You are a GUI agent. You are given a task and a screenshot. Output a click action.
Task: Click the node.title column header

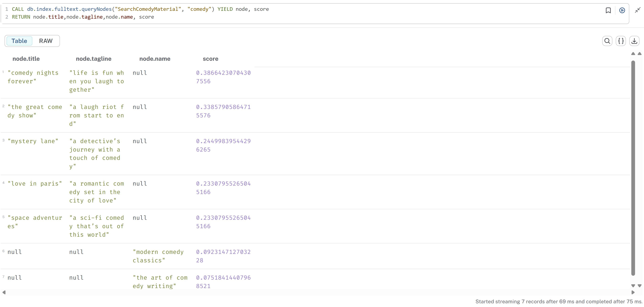(x=26, y=59)
